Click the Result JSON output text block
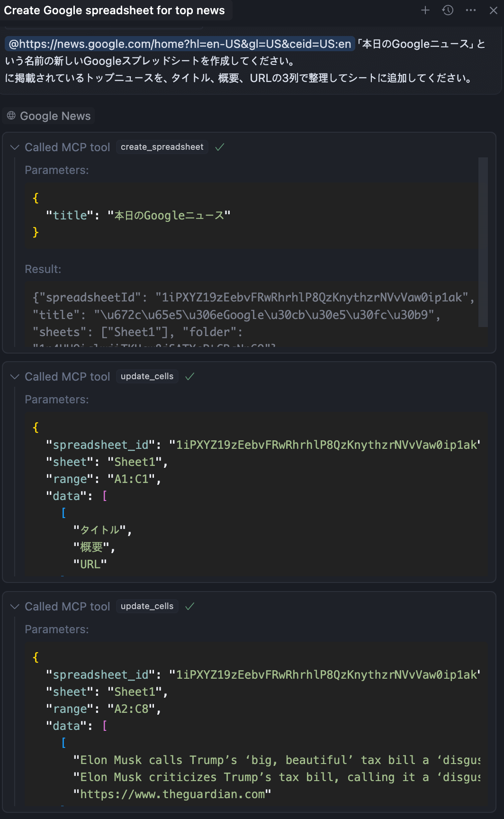The width and height of the screenshot is (504, 819). tap(251, 315)
